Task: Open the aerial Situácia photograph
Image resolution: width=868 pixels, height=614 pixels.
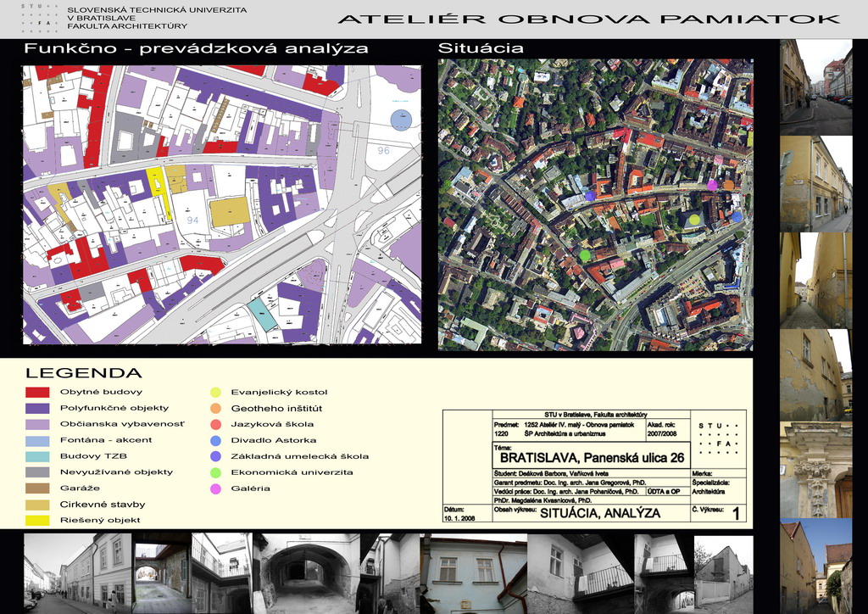Action: [x=595, y=205]
